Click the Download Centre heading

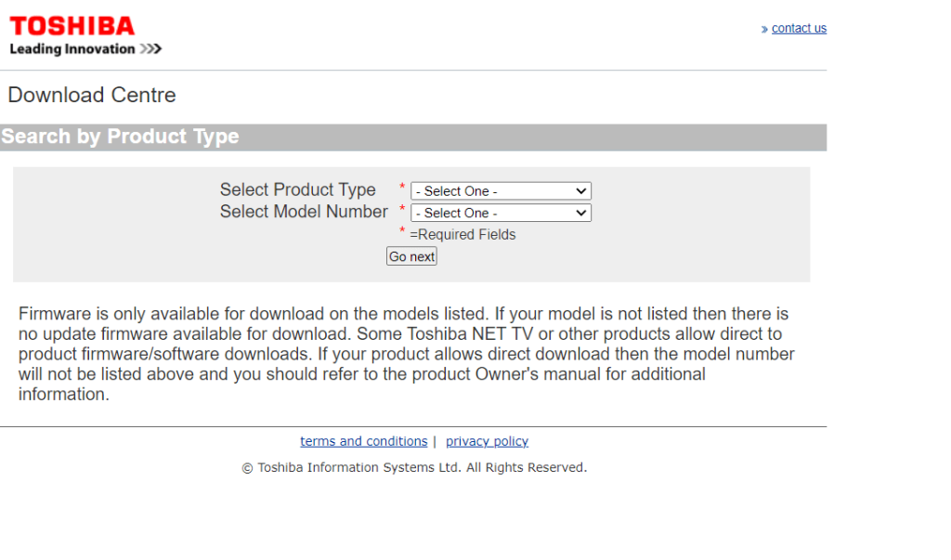pyautogui.click(x=92, y=95)
